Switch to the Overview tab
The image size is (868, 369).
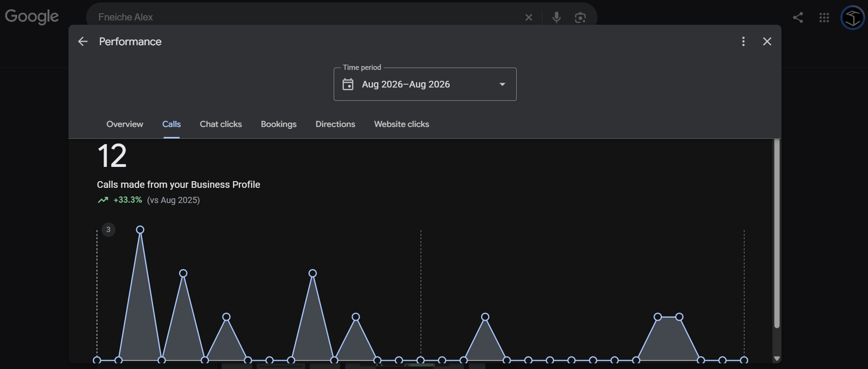125,124
